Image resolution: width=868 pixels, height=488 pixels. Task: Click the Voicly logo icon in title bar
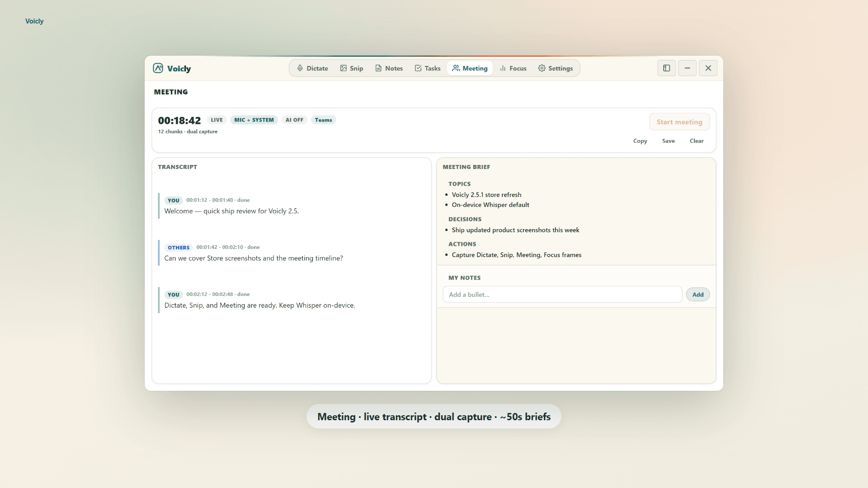pos(158,68)
